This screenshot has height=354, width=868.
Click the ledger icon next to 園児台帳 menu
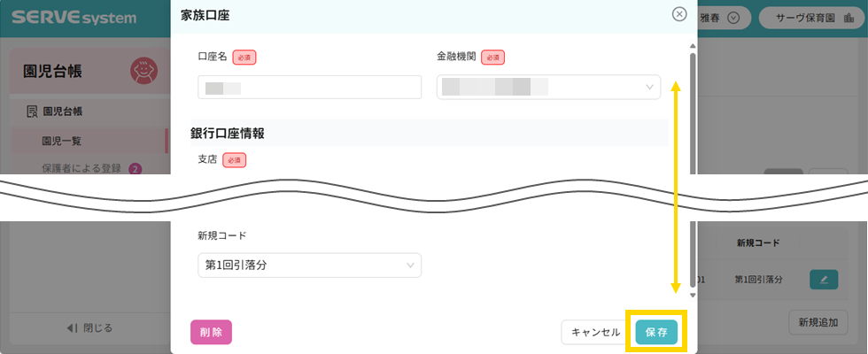coord(32,112)
